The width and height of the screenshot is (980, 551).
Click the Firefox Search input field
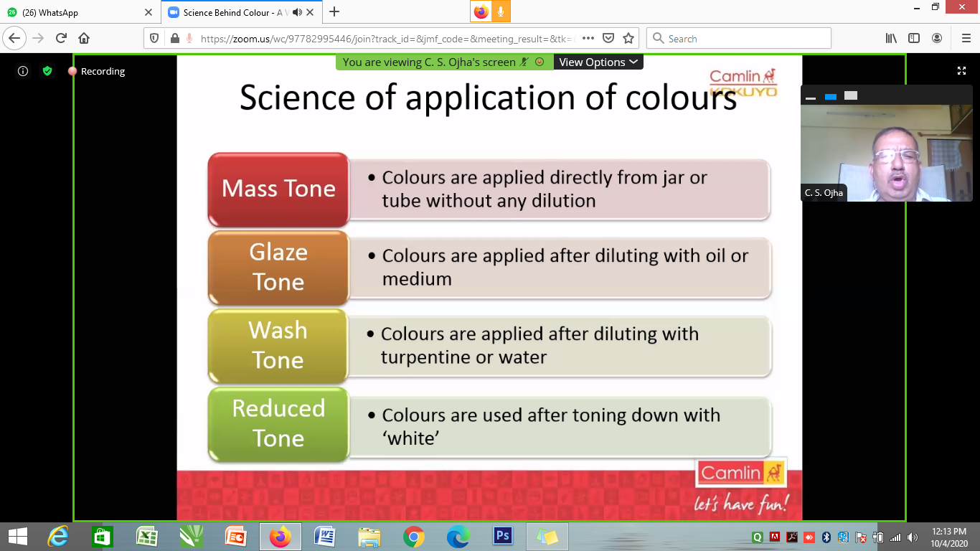746,39
